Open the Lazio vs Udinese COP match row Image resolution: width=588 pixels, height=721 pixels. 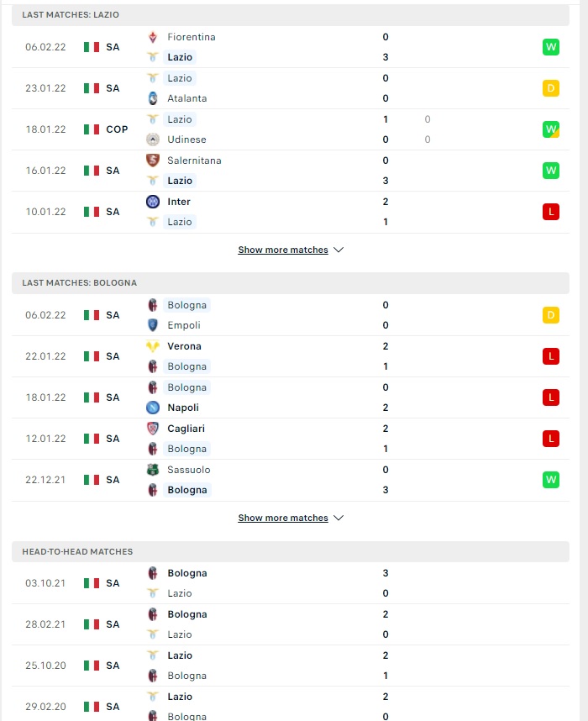pos(291,129)
